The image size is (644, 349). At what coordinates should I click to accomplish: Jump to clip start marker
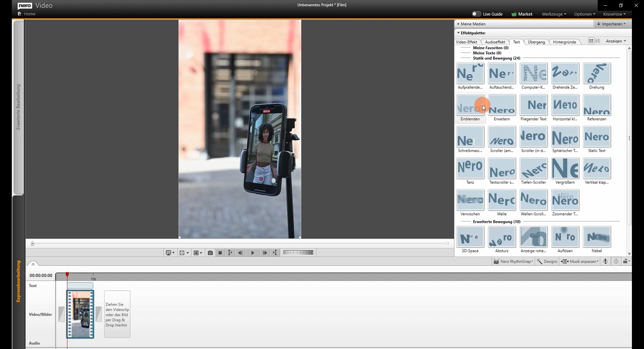click(x=230, y=253)
